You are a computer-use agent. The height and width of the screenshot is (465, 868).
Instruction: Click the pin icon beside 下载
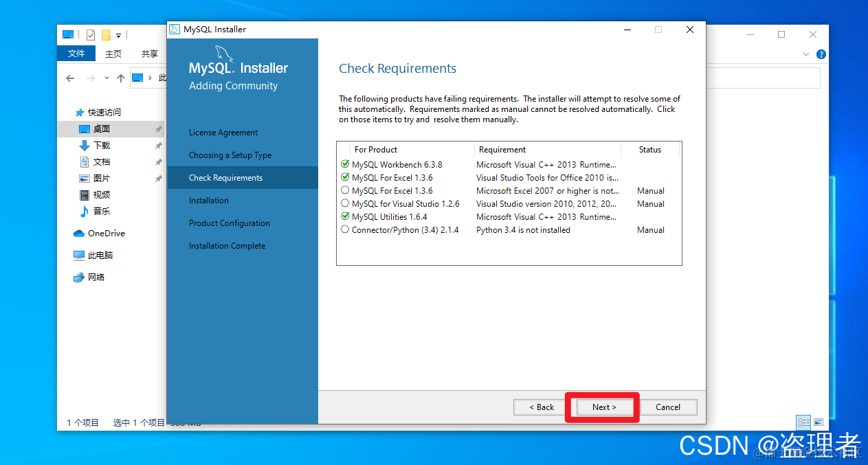coord(159,146)
